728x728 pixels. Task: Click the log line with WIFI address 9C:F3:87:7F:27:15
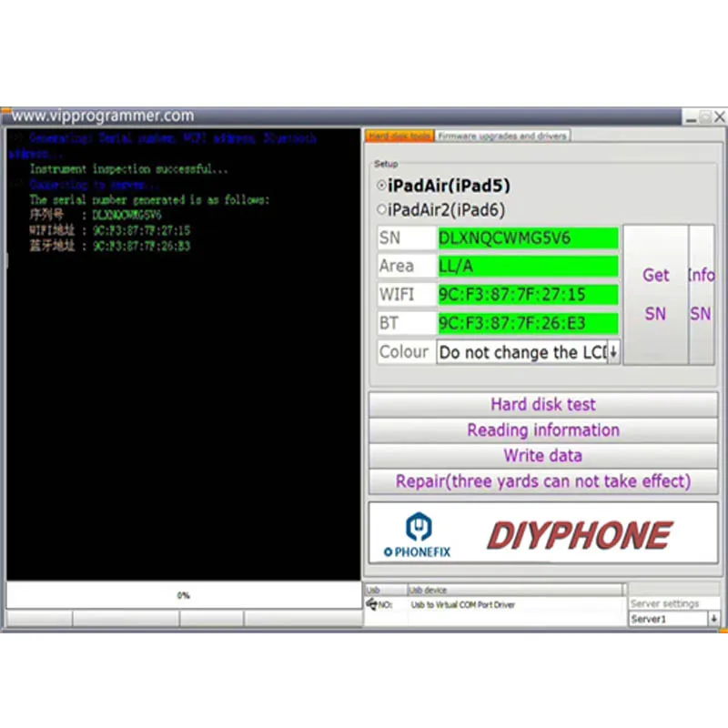(109, 231)
